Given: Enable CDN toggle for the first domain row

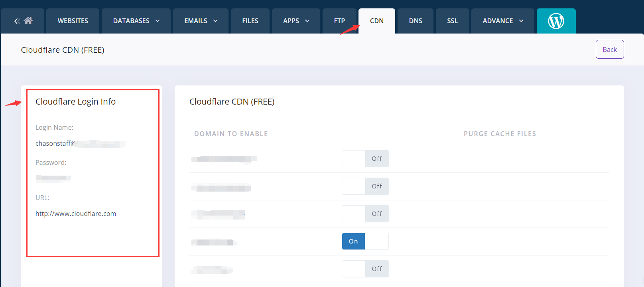Looking at the screenshot, I should 365,159.
